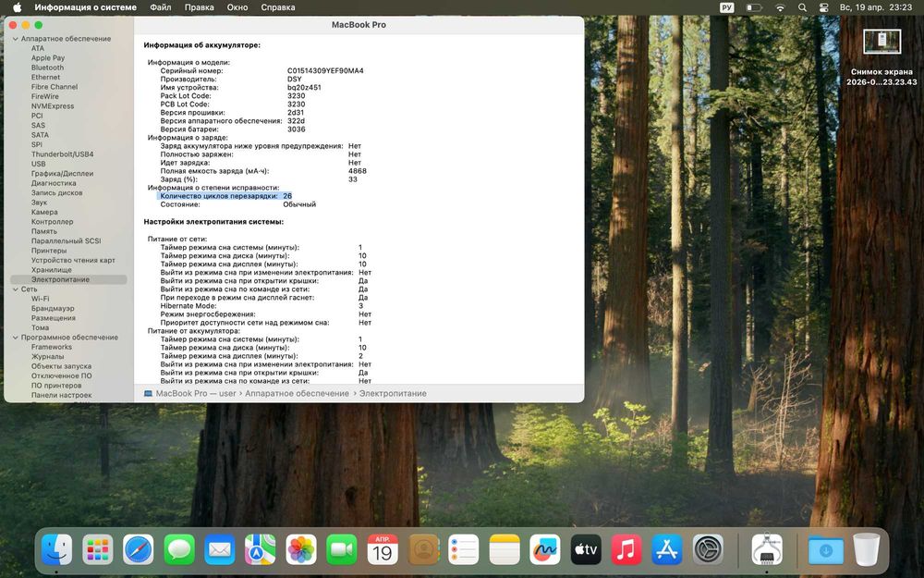924x578 pixels.
Task: Open Reminders from the Dock
Action: click(464, 549)
